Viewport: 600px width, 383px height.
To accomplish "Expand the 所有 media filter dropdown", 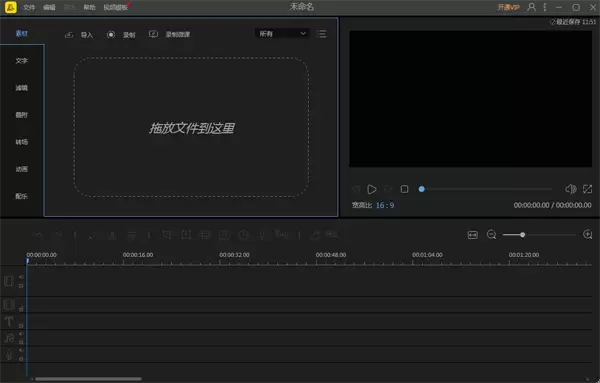I will click(282, 34).
